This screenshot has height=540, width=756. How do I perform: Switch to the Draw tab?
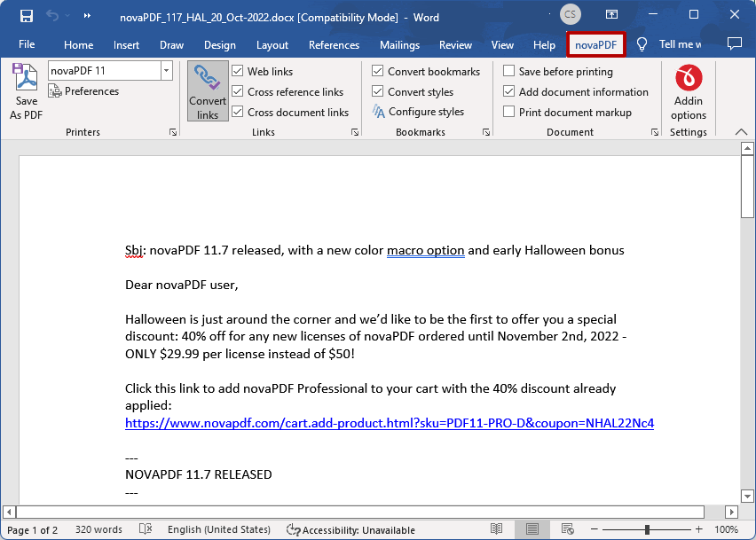(x=171, y=45)
